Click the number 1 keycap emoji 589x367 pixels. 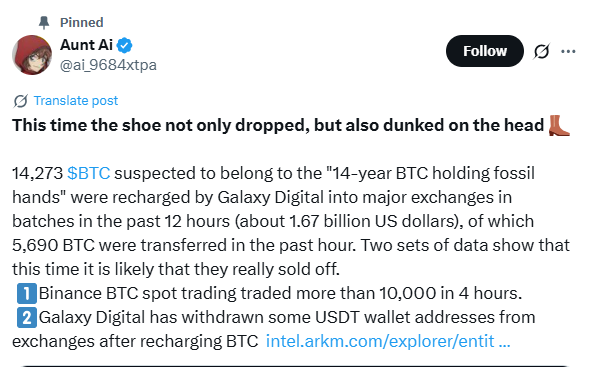(x=27, y=294)
